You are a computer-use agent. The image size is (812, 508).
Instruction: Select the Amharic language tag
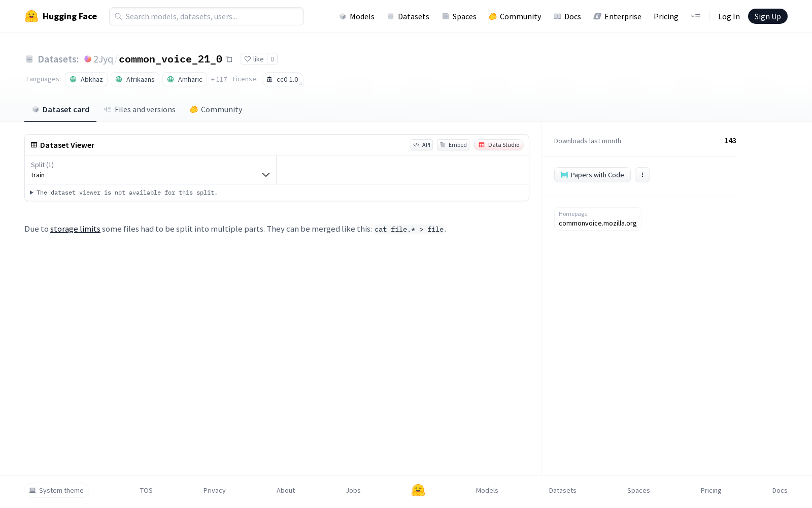[185, 79]
